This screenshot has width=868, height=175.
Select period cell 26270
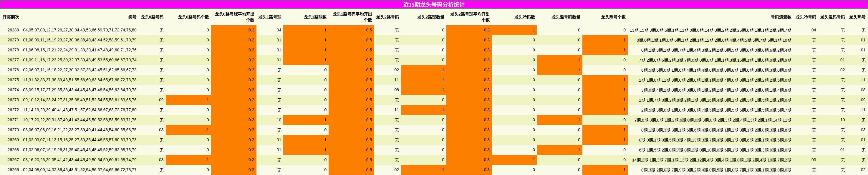[x=13, y=130]
